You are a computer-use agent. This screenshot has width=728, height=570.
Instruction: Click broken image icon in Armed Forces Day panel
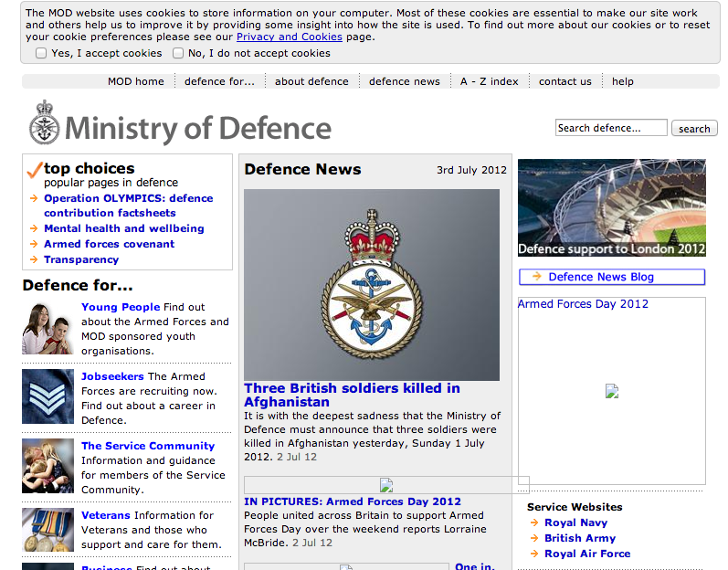click(612, 391)
